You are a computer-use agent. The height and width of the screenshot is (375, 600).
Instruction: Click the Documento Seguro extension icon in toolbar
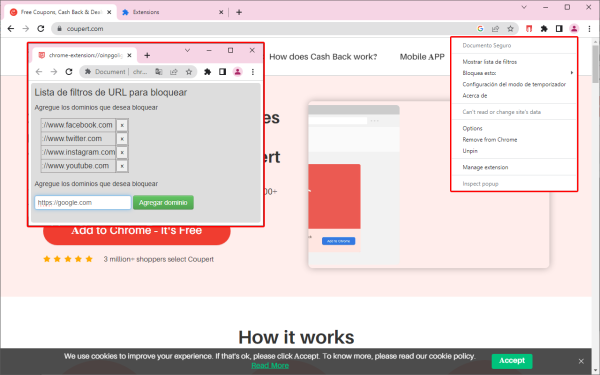tap(529, 29)
